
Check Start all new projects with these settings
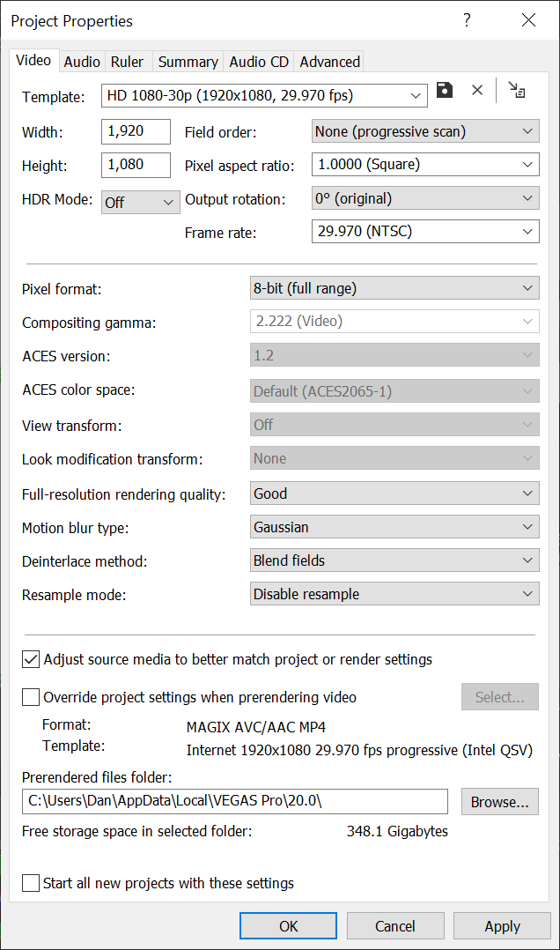[x=31, y=883]
